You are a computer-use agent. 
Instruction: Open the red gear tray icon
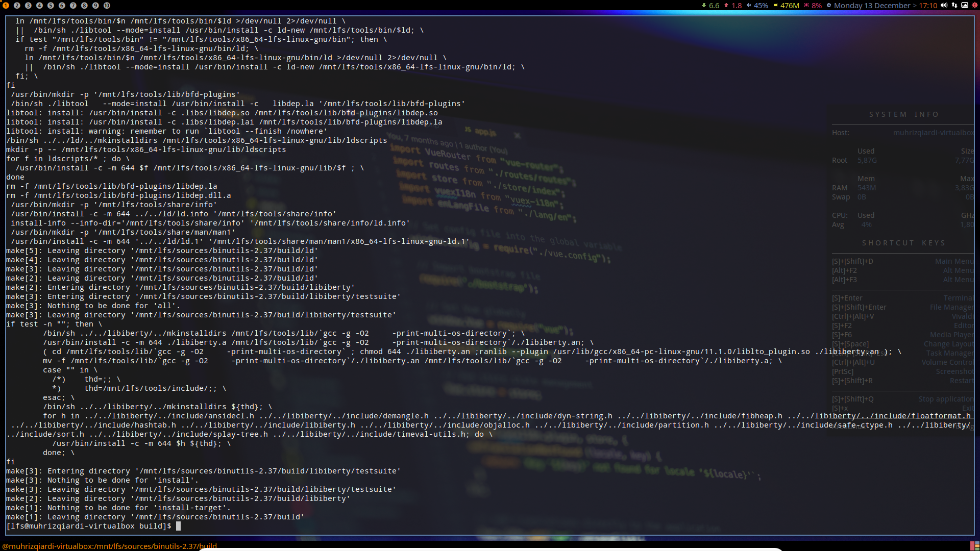click(x=974, y=5)
